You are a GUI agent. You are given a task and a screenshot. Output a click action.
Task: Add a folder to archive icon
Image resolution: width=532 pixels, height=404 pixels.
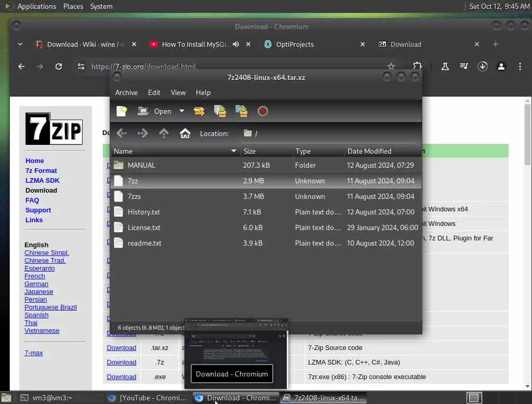click(x=242, y=111)
